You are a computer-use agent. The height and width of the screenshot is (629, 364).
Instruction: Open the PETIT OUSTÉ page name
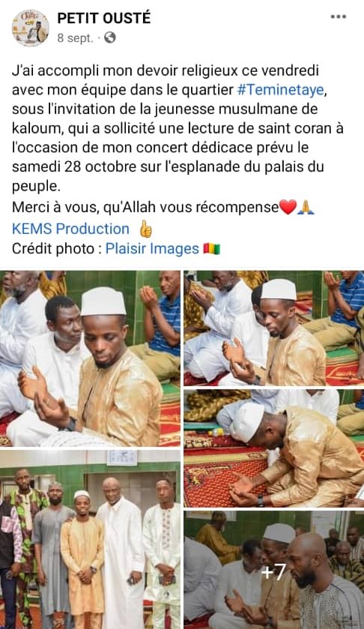pos(104,18)
